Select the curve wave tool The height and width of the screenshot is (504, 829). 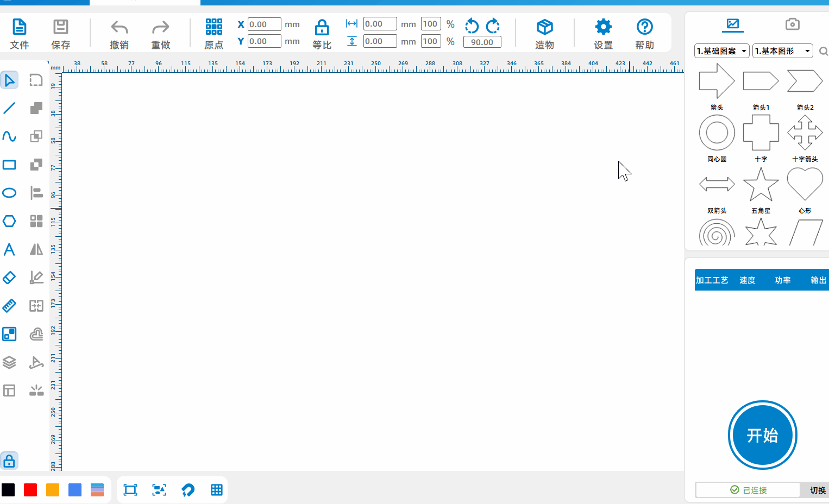pos(9,136)
